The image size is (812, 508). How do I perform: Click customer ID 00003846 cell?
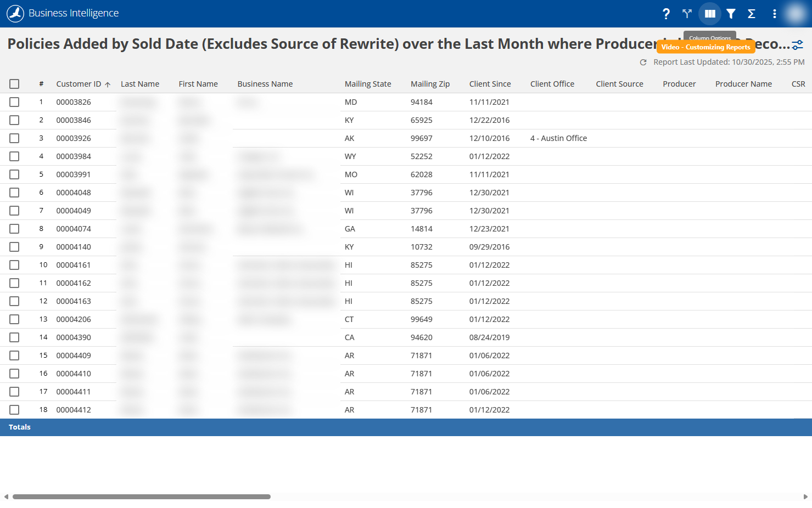(74, 120)
